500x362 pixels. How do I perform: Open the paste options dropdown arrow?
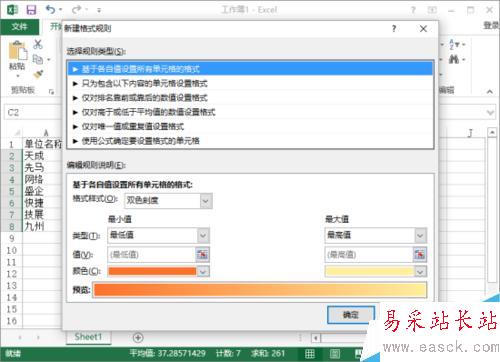tap(18, 77)
